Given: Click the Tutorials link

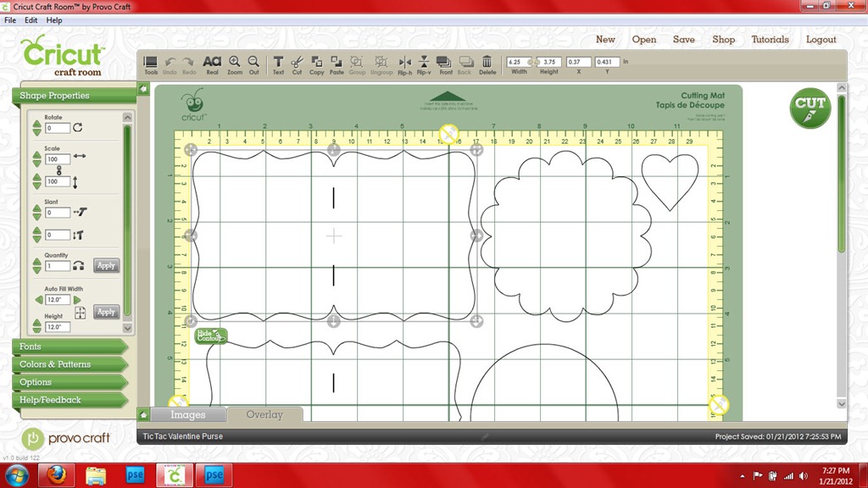Looking at the screenshot, I should [x=770, y=39].
